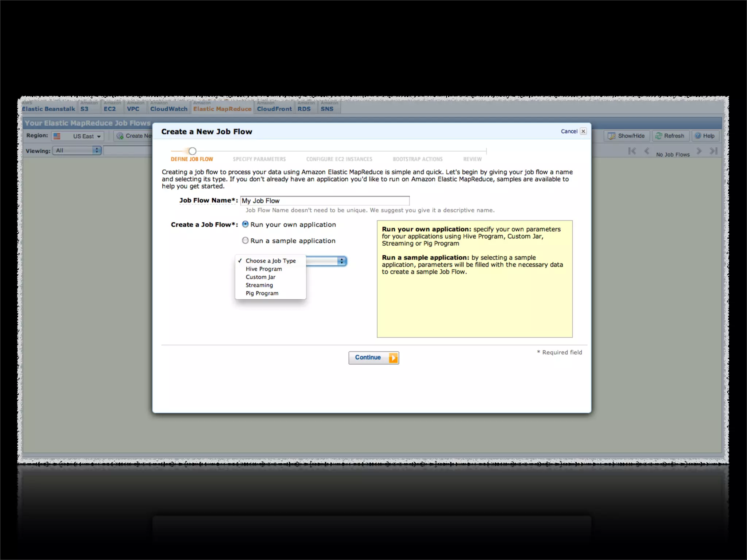Click the close X icon beside Cancel
The height and width of the screenshot is (560, 747).
[x=583, y=131]
